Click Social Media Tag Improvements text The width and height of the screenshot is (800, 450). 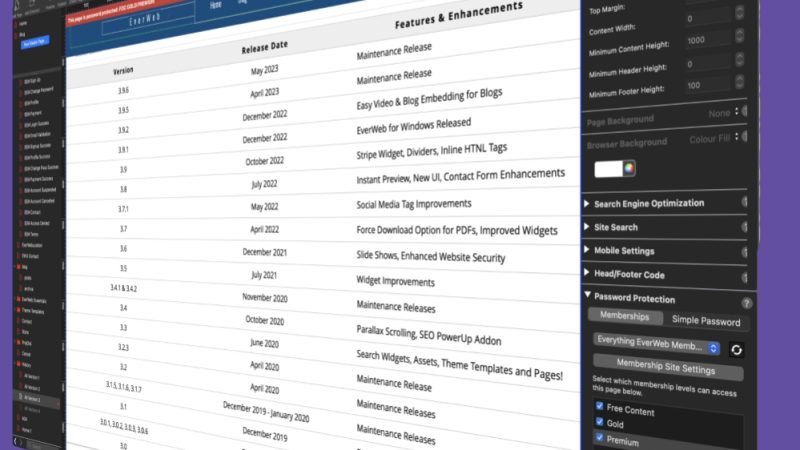pos(414,204)
